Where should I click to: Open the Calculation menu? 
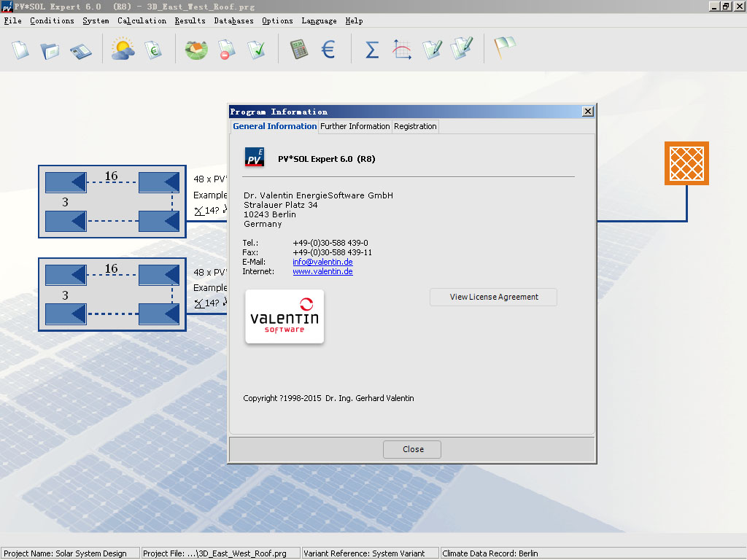click(x=142, y=21)
